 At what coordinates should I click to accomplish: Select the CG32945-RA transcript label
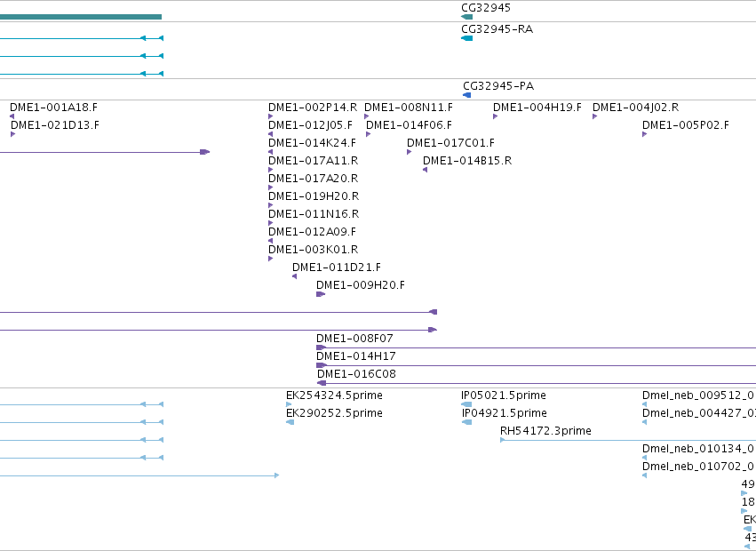coord(497,29)
